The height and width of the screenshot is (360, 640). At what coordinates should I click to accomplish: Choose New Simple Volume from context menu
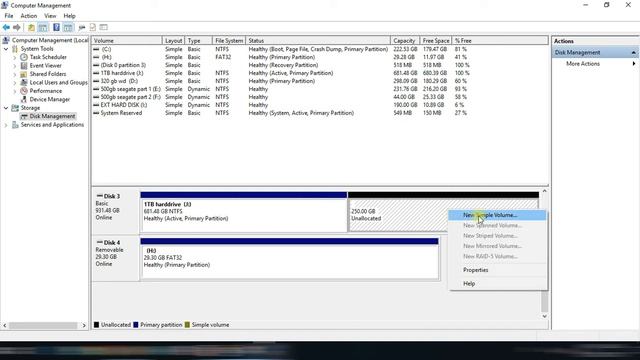click(497, 215)
